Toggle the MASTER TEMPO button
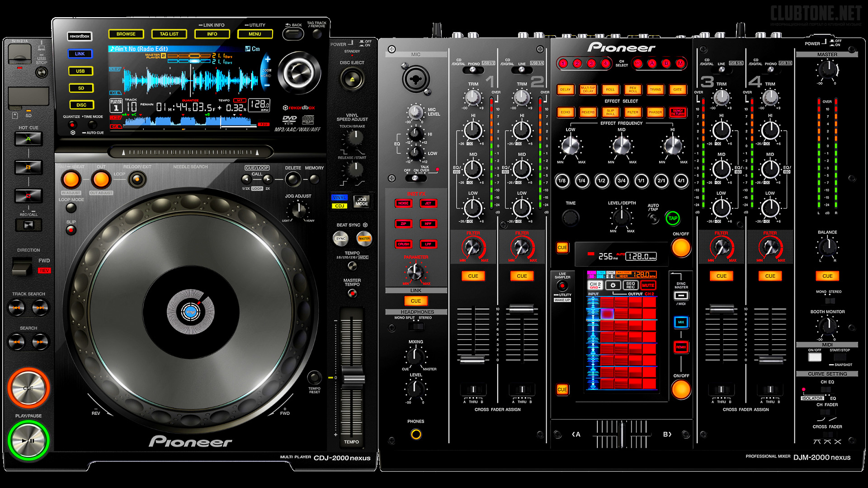Image resolution: width=868 pixels, height=488 pixels. (x=353, y=293)
